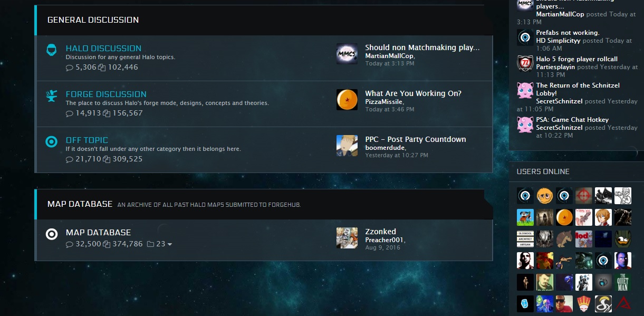Image resolution: width=644 pixels, height=316 pixels.
Task: Click the shield avatar beside Halo 5 forge rollcall
Action: pyautogui.click(x=525, y=63)
